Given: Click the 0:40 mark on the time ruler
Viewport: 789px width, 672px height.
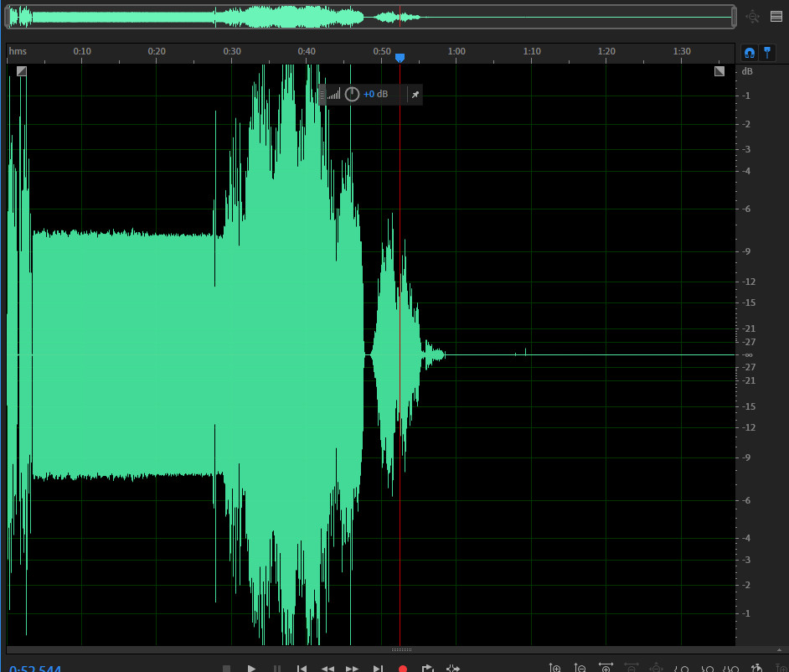Looking at the screenshot, I should pos(307,51).
